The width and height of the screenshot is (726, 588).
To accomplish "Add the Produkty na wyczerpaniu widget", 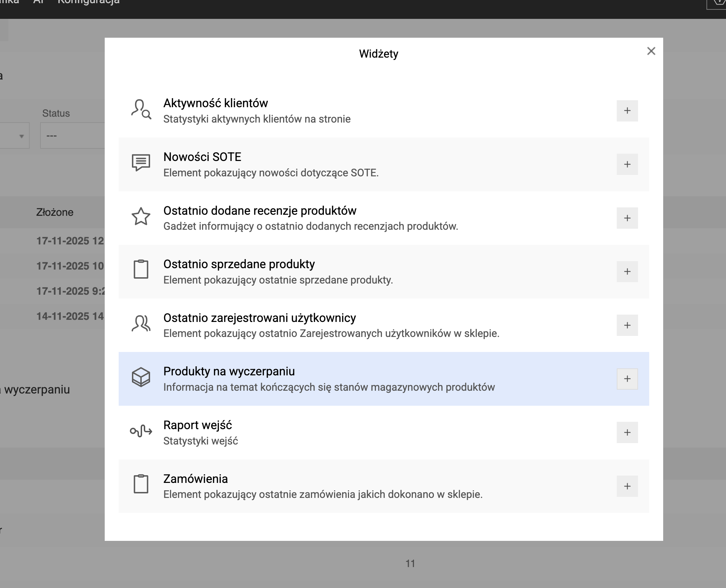I will (x=627, y=379).
